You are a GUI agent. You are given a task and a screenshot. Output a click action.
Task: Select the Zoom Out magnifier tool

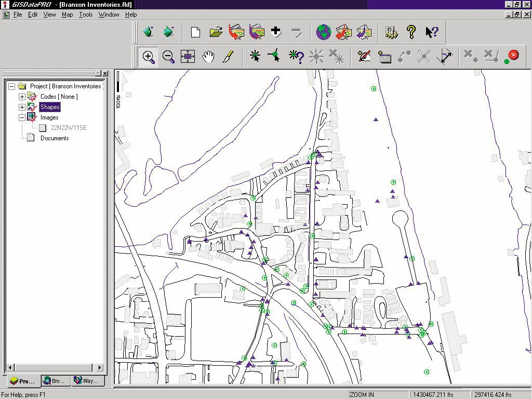pos(168,57)
